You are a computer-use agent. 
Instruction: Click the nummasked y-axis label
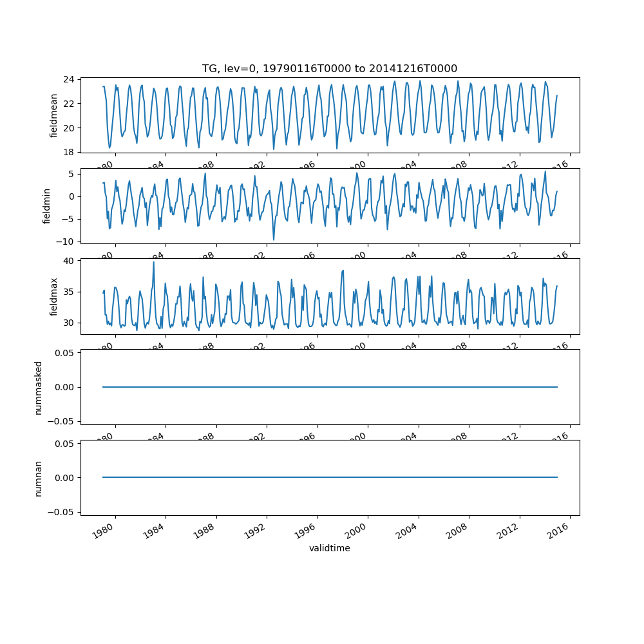pyautogui.click(x=38, y=387)
